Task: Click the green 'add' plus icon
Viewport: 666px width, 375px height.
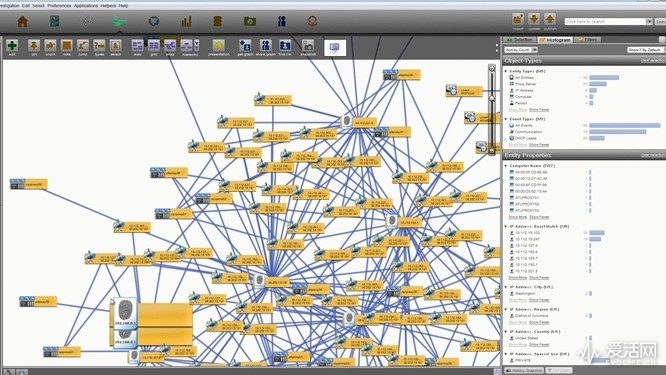Action: (x=12, y=45)
